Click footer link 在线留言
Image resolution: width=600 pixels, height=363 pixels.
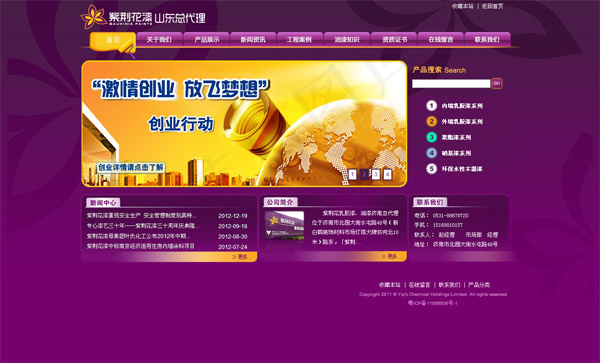(419, 285)
